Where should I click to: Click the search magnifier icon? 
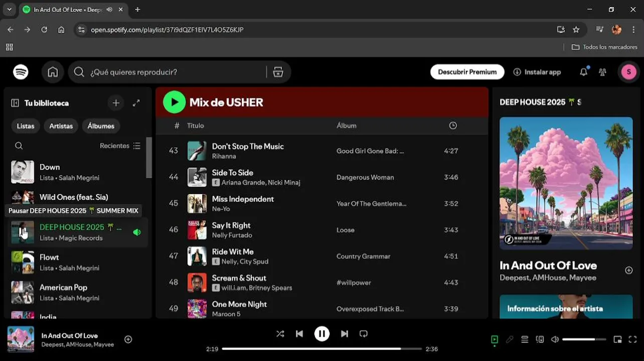79,72
